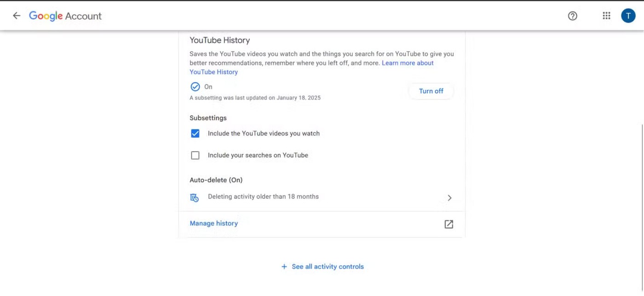Click the Google Account logo
Screen dimensions: 644x296
pos(65,16)
